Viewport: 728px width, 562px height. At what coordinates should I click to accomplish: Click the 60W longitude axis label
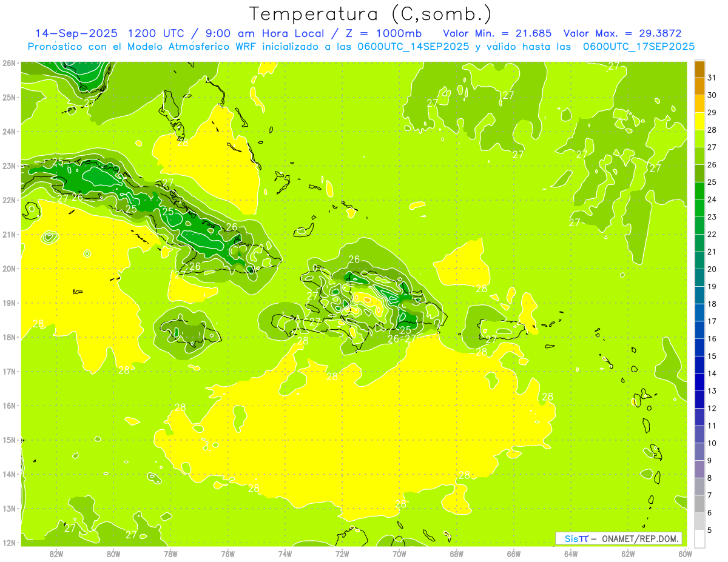click(x=684, y=554)
